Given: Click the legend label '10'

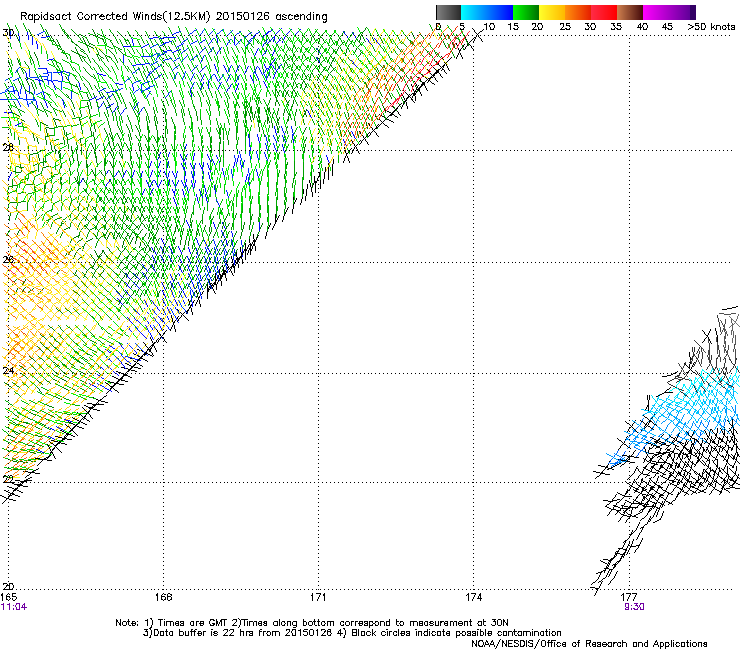Looking at the screenshot, I should [489, 27].
